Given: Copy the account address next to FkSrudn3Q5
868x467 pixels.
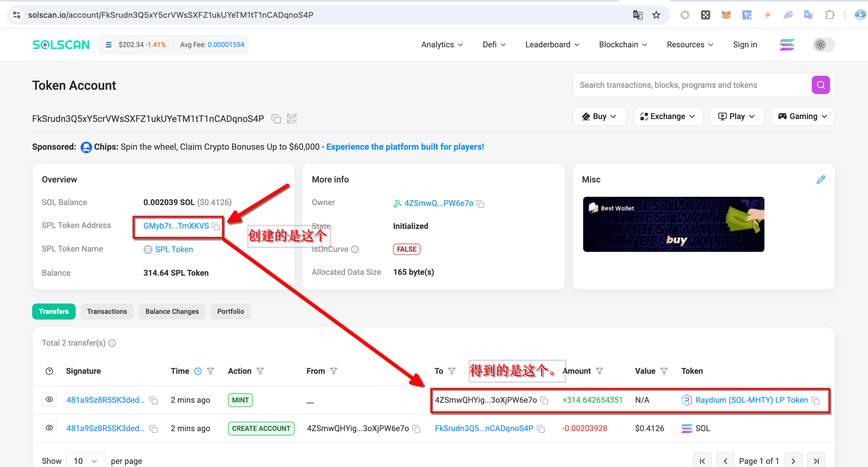Looking at the screenshot, I should (276, 119).
